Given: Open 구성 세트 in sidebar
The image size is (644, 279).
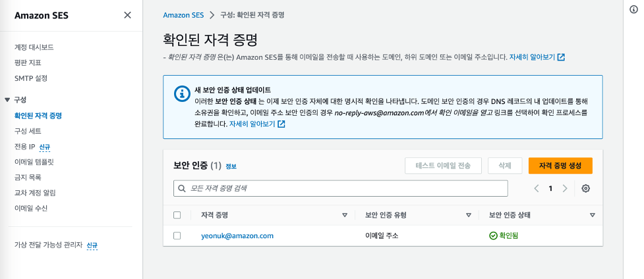Looking at the screenshot, I should [x=28, y=132].
